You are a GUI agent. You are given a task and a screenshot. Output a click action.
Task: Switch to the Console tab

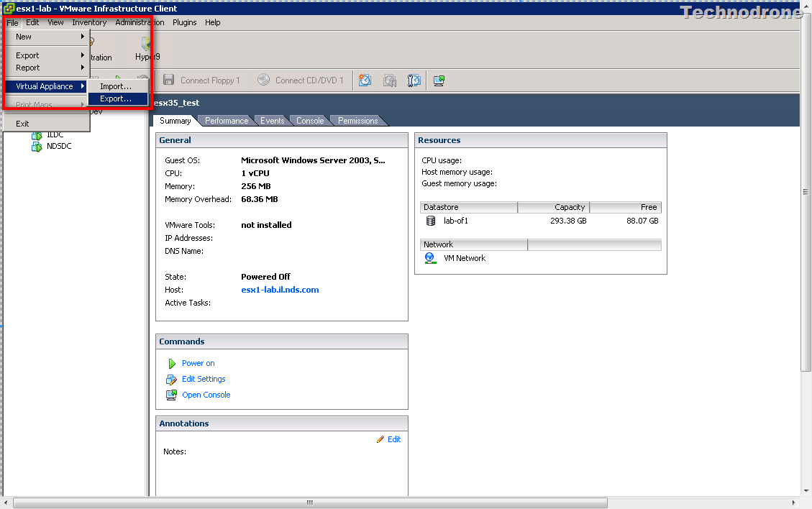pyautogui.click(x=310, y=121)
